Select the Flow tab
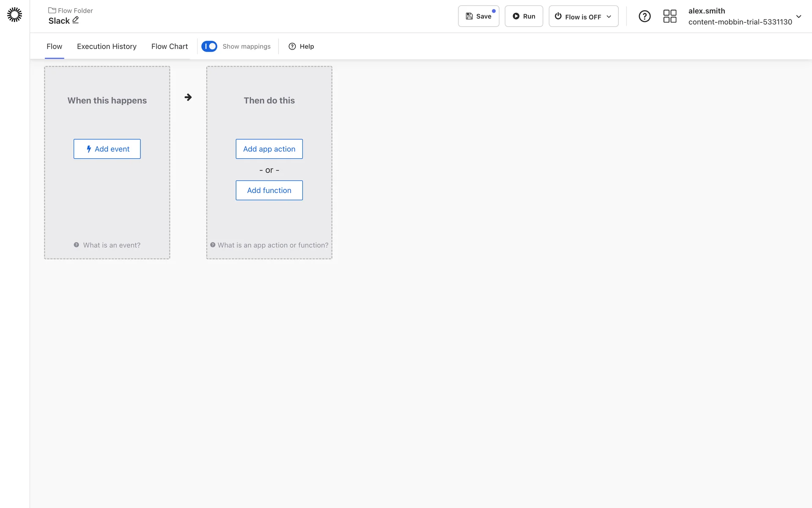 54,46
